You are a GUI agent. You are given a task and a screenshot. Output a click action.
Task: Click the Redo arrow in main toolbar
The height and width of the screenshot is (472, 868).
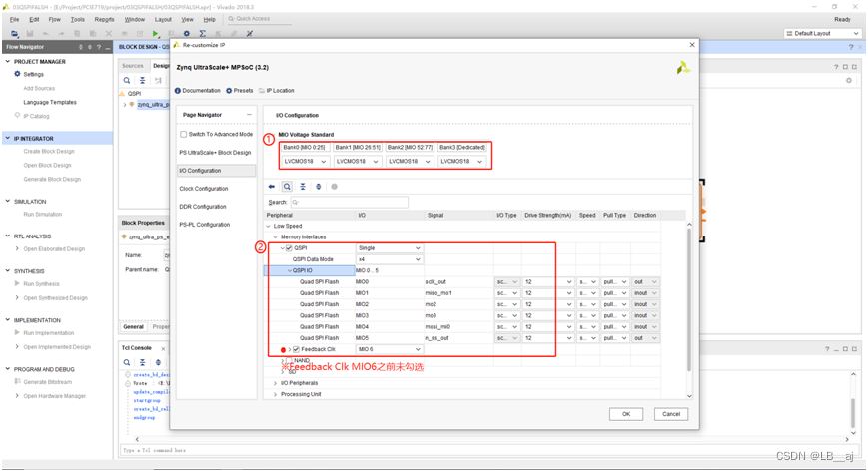coord(61,33)
